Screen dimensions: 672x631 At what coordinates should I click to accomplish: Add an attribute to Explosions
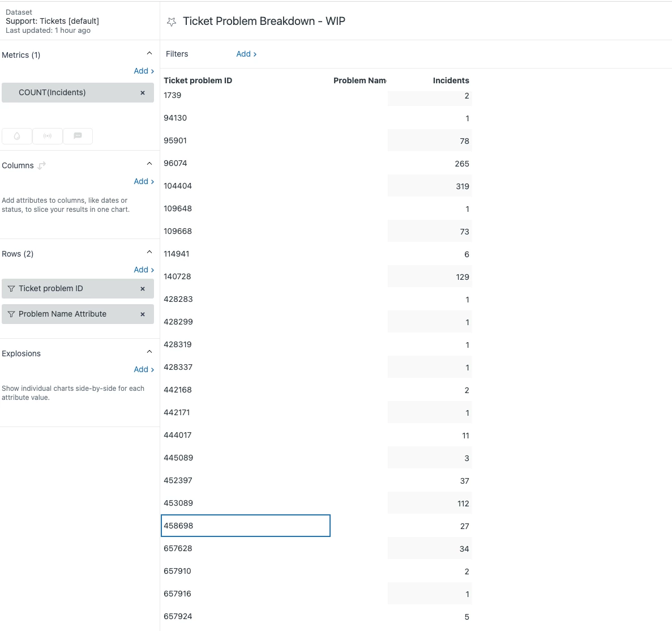coord(144,370)
